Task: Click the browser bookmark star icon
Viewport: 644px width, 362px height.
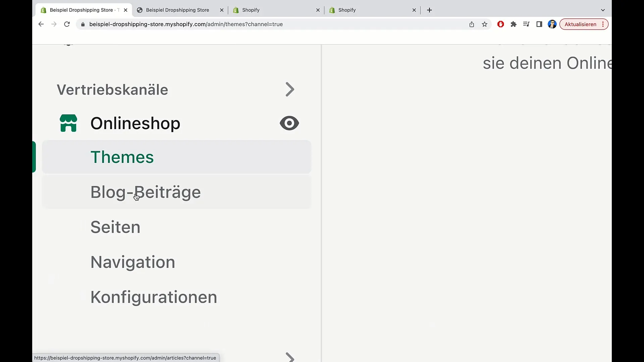Action: click(x=484, y=24)
